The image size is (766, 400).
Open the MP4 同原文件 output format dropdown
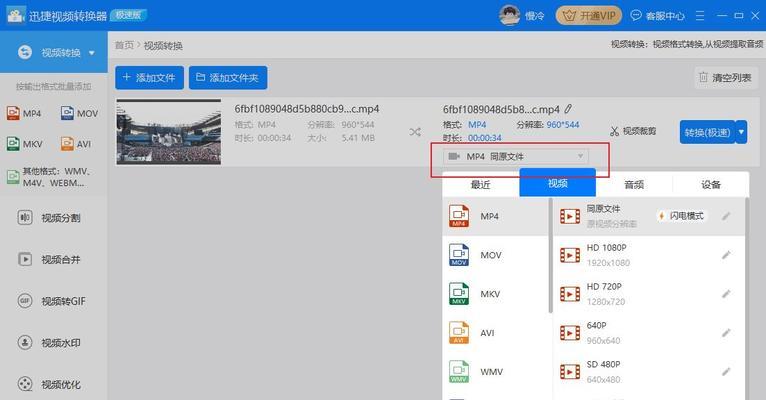pyautogui.click(x=516, y=156)
